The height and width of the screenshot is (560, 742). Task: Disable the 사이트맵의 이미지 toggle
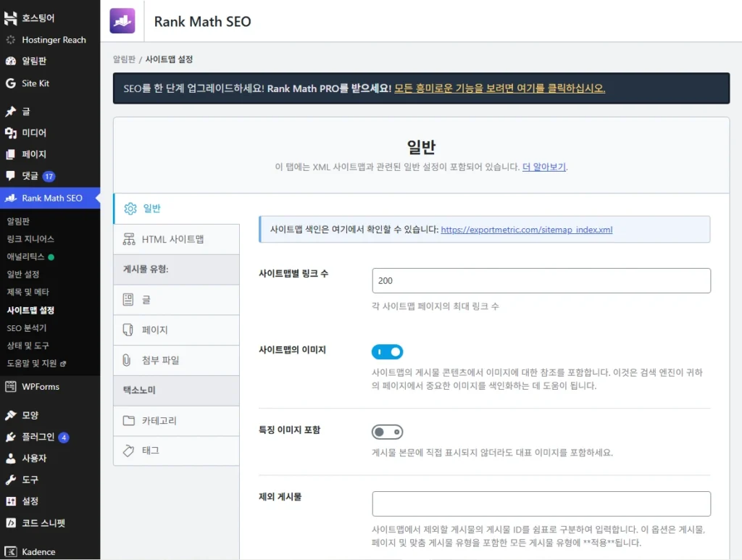[387, 351]
